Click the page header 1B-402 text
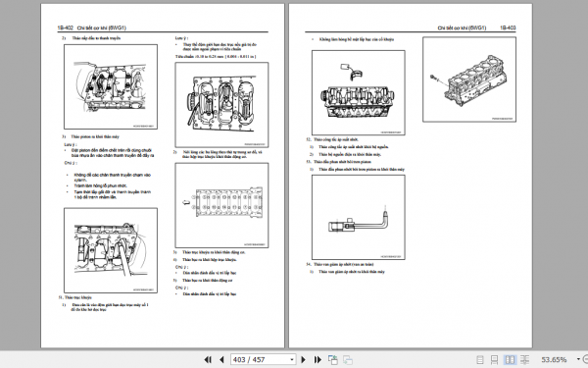 click(x=66, y=27)
